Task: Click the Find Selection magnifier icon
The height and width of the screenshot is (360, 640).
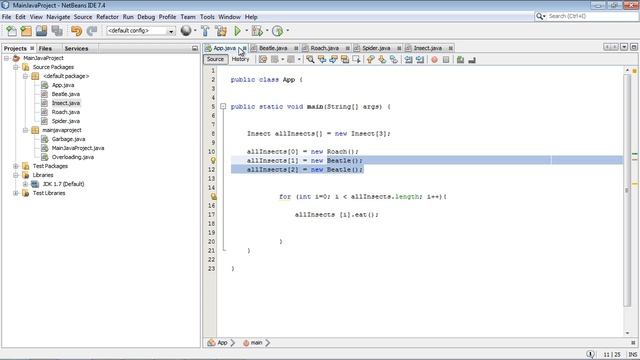Action: pyautogui.click(x=310, y=60)
